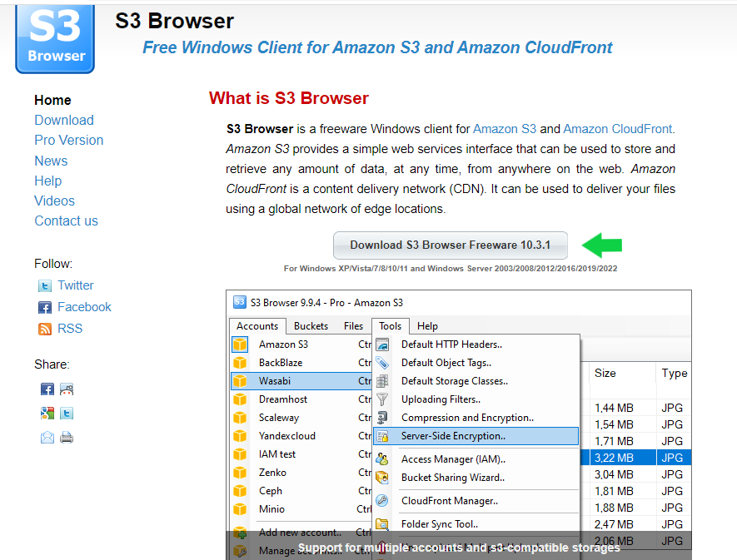Image resolution: width=737 pixels, height=560 pixels.
Task: Open the Buckets menu
Action: 311,326
